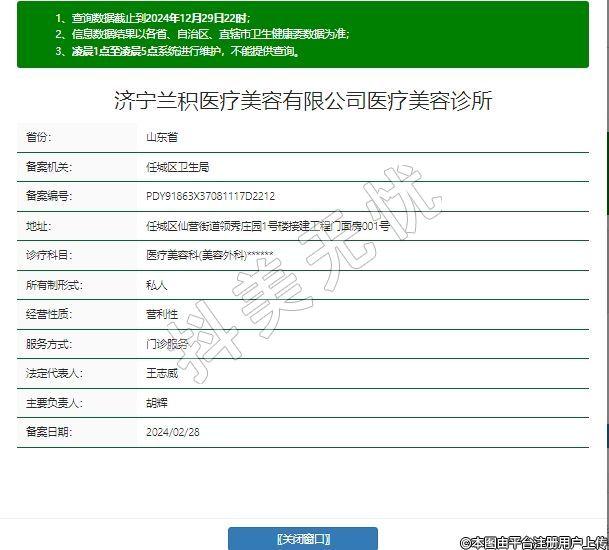Click the address value starting with 任城区仙营街道
This screenshot has height=550, width=609.
[267, 226]
